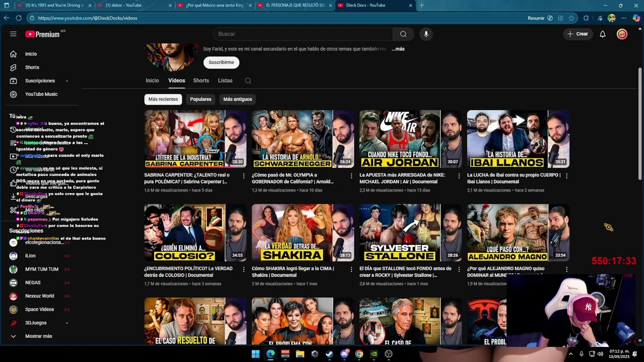Switch to the Shorts channel tab
Viewport: 644px width, 362px height.
(201, 80)
